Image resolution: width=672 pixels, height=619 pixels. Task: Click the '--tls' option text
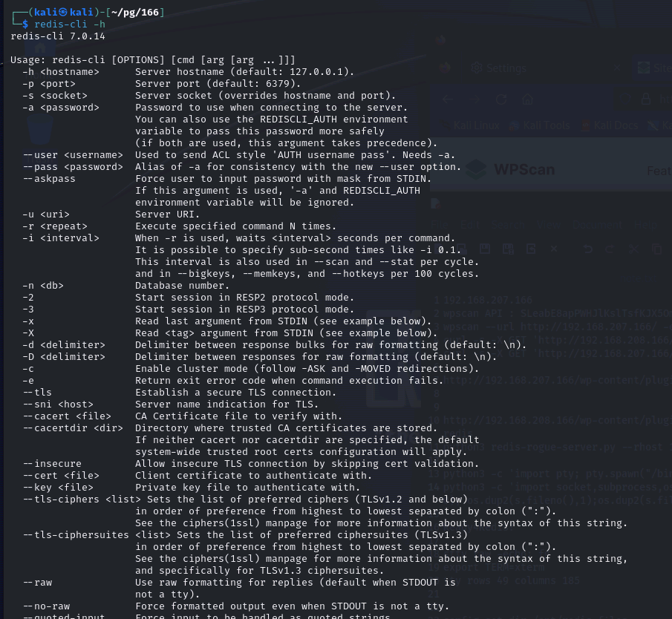(x=37, y=393)
